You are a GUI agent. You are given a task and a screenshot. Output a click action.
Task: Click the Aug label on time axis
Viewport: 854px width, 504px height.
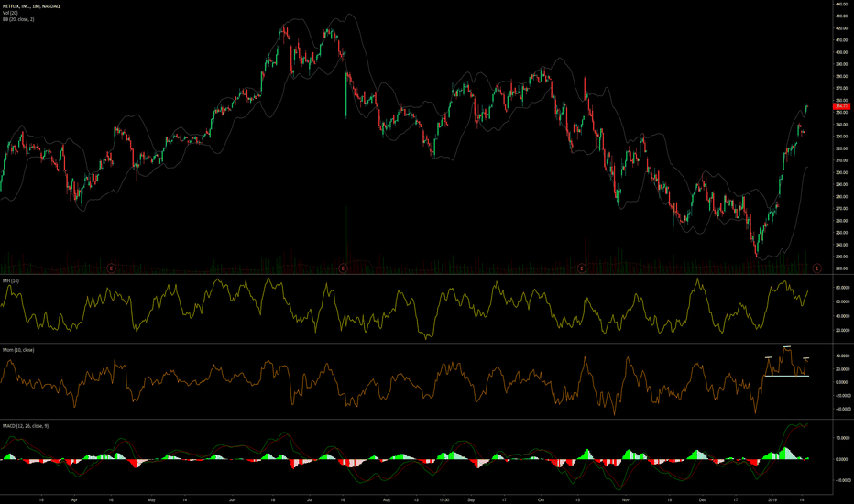(387, 499)
